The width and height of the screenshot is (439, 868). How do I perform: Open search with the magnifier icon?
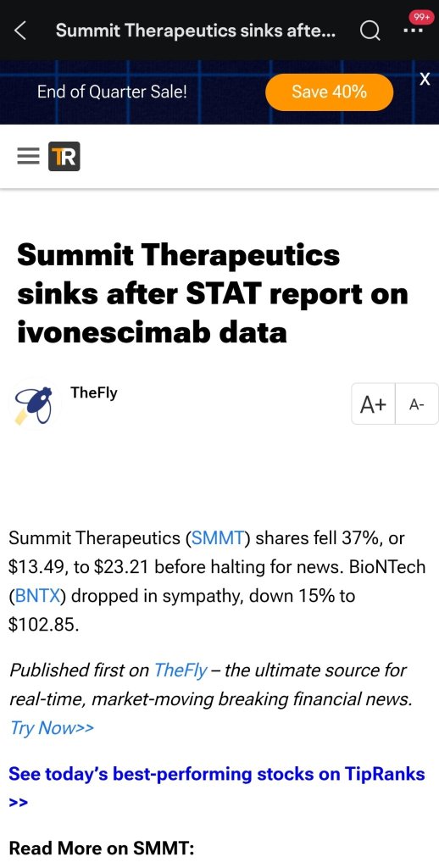370,31
